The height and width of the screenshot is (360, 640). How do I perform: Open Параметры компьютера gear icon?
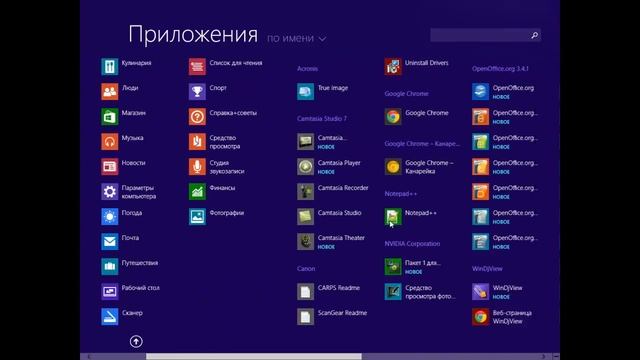tap(109, 191)
